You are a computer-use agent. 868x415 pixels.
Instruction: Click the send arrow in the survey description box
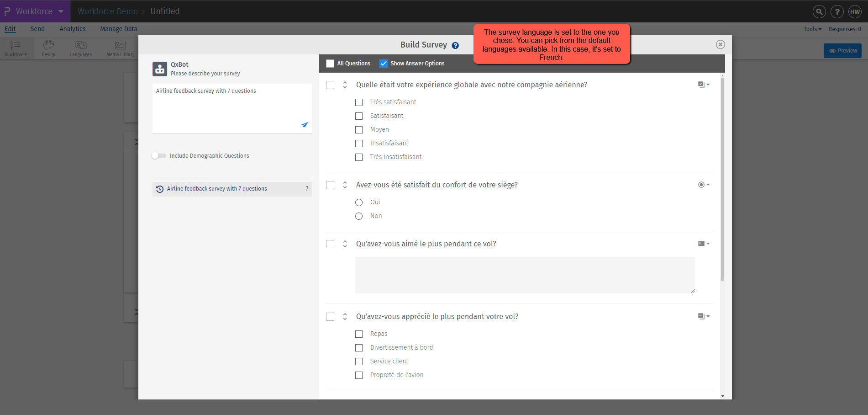305,124
